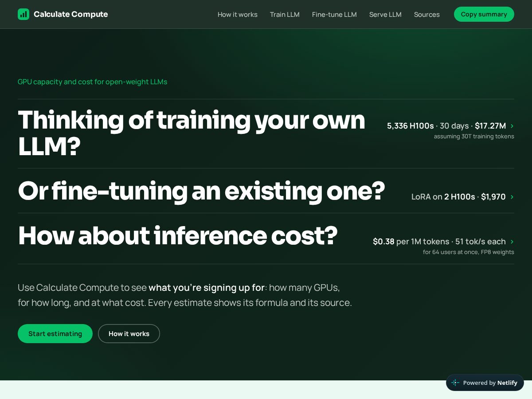Go to Fine-tune LLM section

[334, 15]
